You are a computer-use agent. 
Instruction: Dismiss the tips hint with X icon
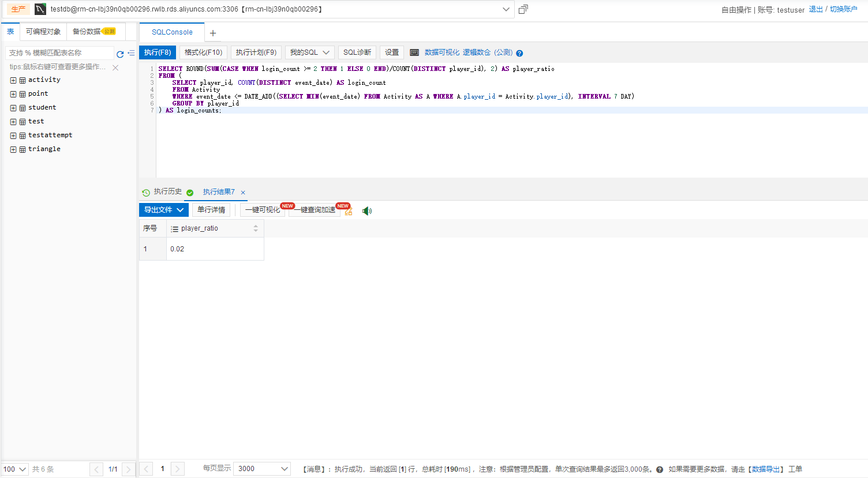115,67
